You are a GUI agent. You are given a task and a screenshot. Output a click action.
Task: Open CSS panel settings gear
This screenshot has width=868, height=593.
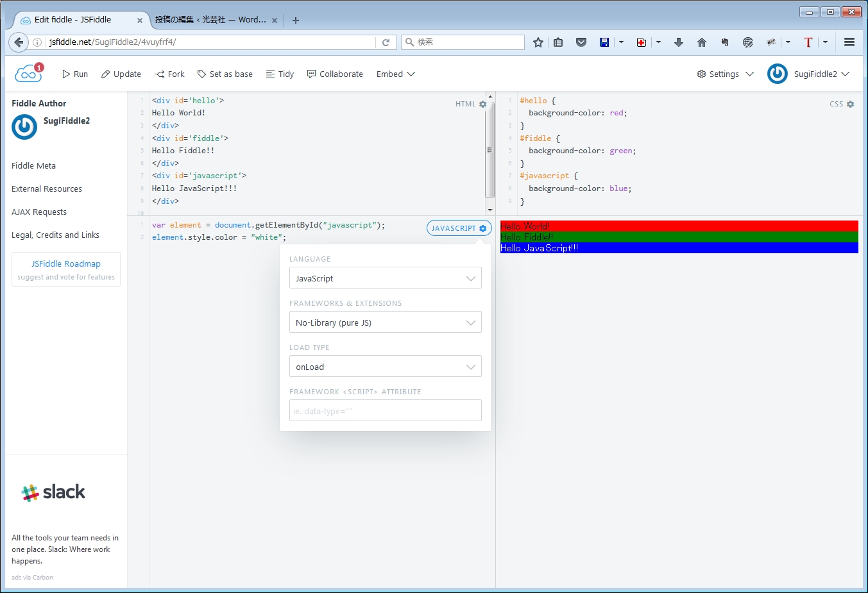[850, 104]
